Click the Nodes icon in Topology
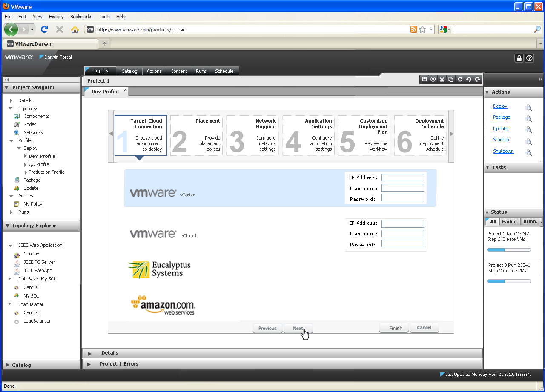This screenshot has height=392, width=545. point(17,124)
